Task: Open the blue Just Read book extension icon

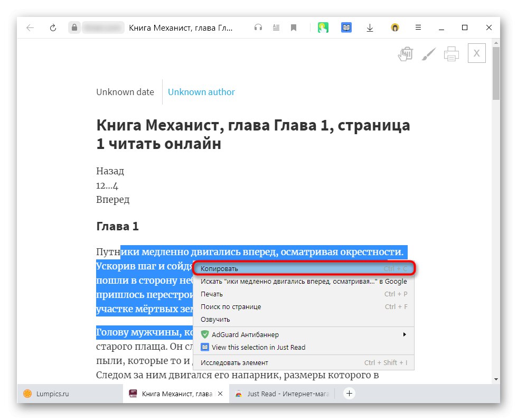Action: pyautogui.click(x=346, y=27)
